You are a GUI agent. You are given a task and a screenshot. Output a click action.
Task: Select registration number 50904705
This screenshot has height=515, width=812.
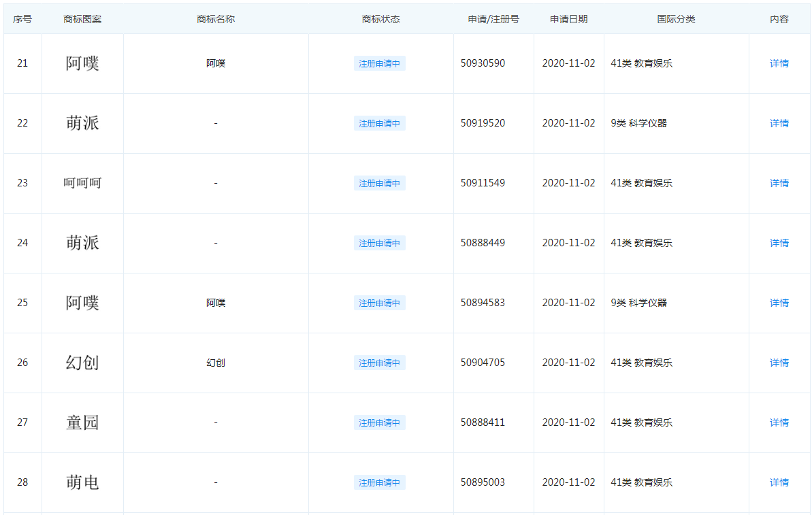click(483, 363)
